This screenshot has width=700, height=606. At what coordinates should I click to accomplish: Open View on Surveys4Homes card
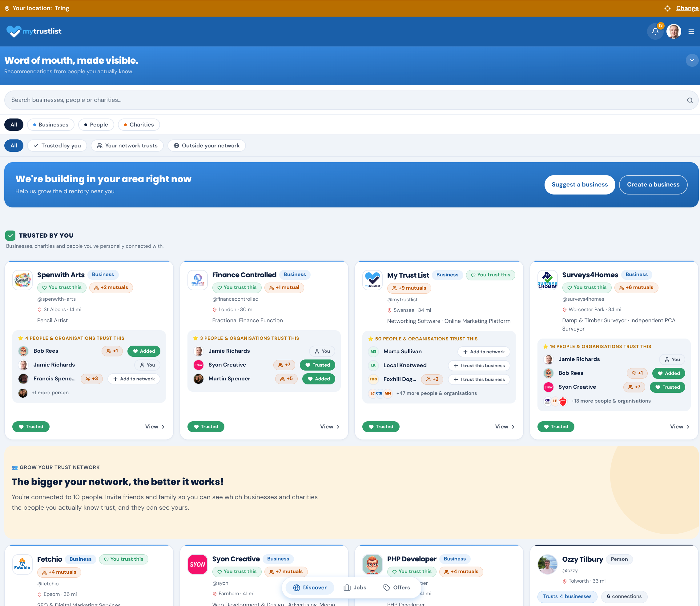pos(680,427)
